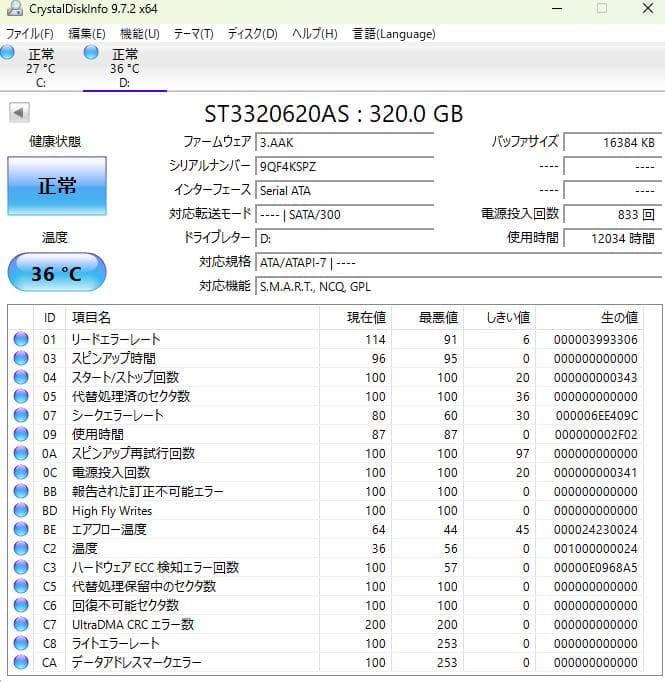Open the ディスク(D) menu
Viewport: 665px width, 682px height.
click(x=252, y=34)
